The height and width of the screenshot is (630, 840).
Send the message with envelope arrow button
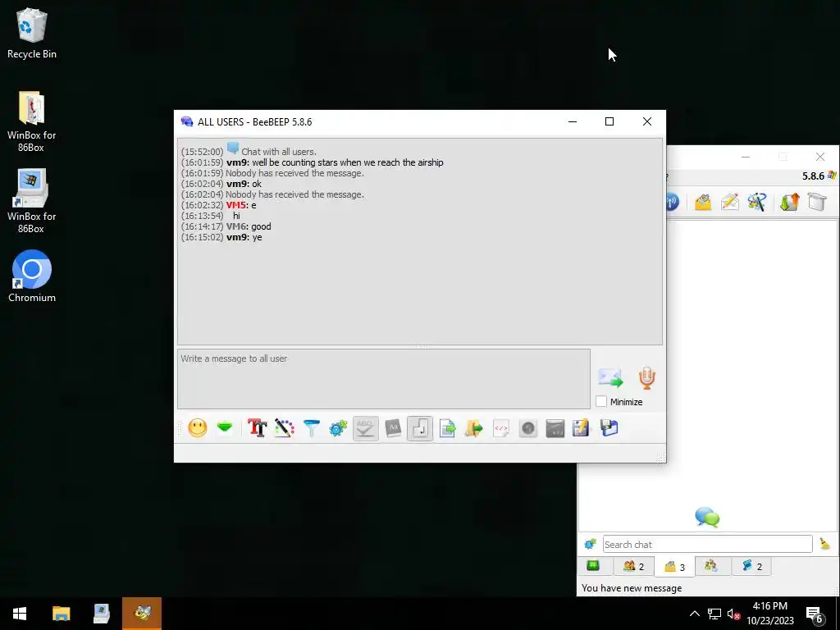[x=610, y=378]
